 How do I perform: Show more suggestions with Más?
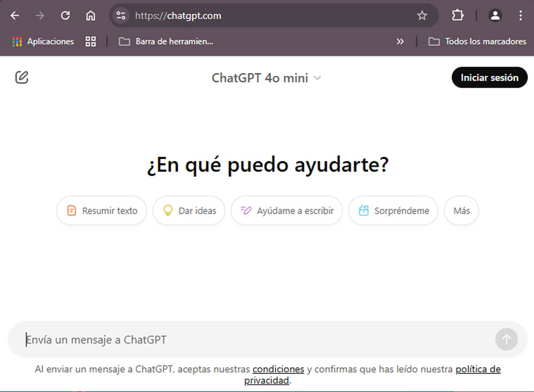point(461,210)
